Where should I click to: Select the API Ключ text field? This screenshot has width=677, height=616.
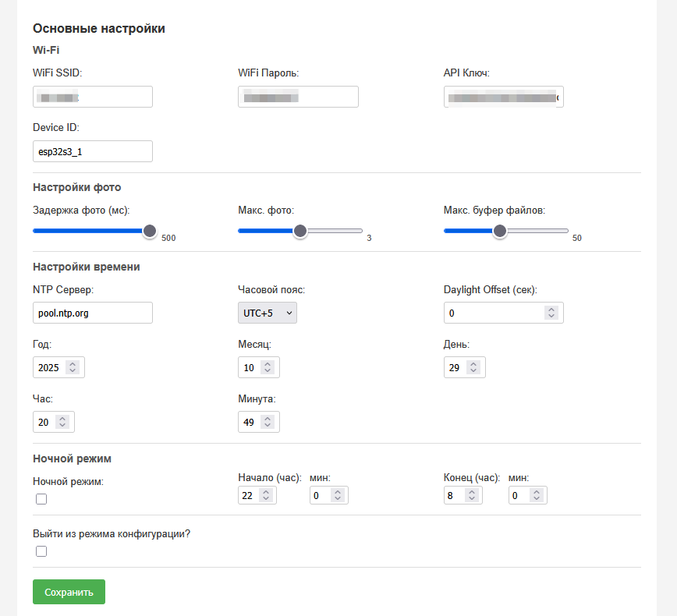[x=503, y=97]
